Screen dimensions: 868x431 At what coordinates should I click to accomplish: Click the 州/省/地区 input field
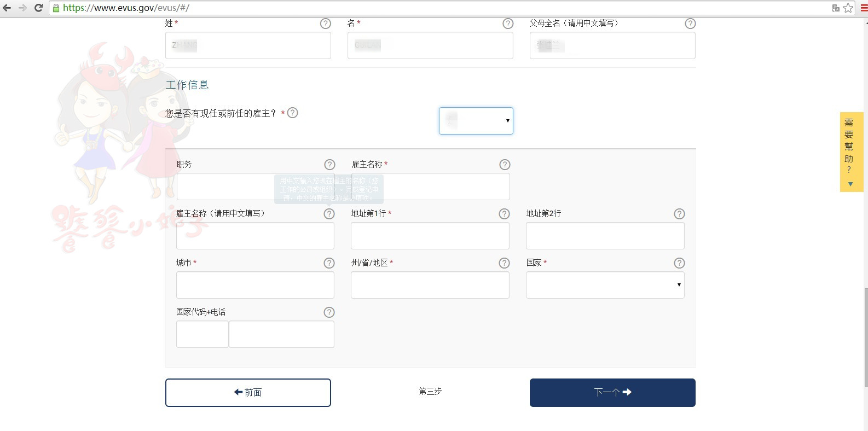pyautogui.click(x=430, y=285)
